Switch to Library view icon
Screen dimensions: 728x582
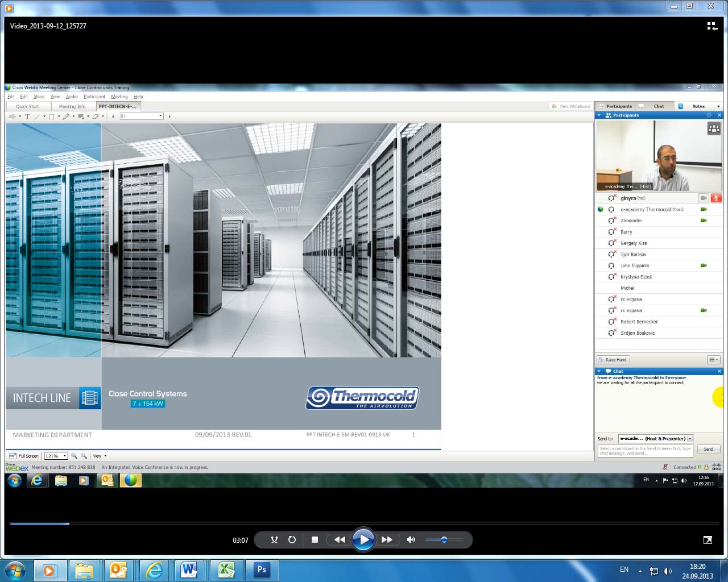(x=712, y=26)
